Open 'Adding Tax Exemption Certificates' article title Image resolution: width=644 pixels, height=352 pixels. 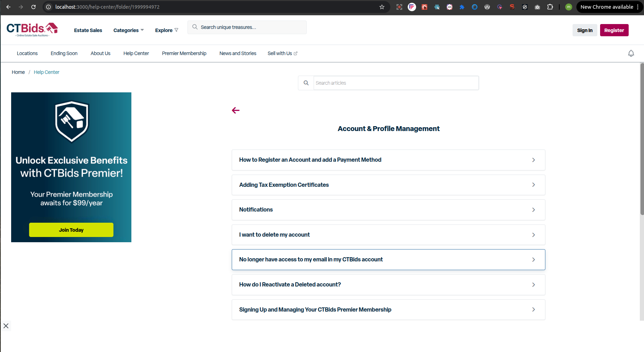click(284, 185)
